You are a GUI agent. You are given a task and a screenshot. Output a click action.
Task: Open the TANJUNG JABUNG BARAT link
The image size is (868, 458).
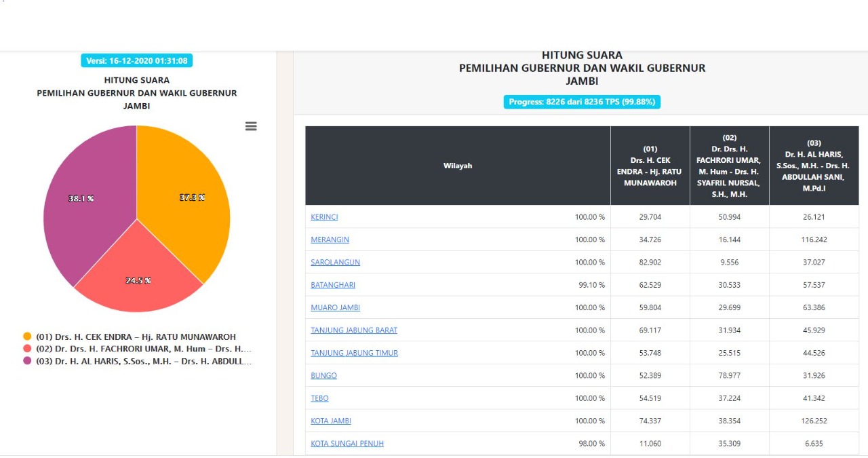(x=354, y=330)
